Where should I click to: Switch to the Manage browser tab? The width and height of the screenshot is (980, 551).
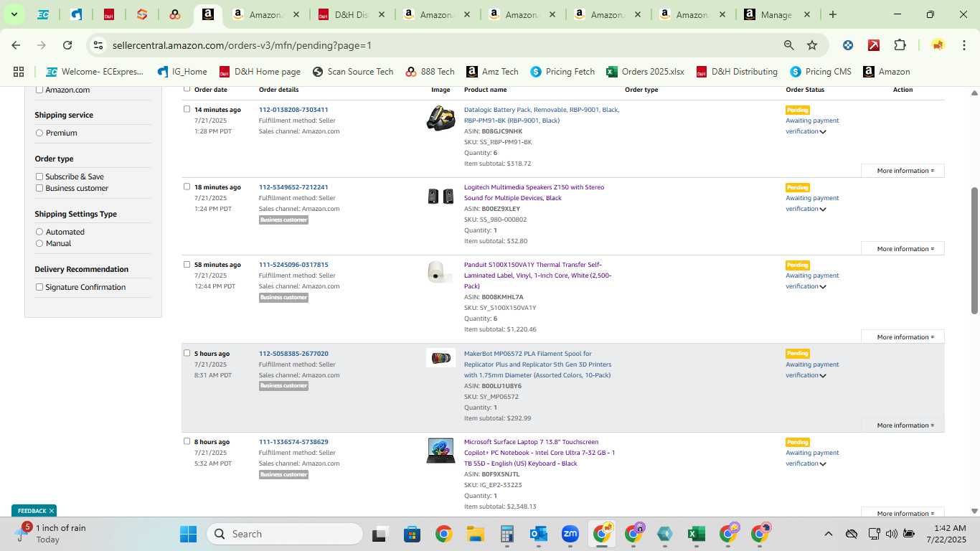(x=778, y=14)
